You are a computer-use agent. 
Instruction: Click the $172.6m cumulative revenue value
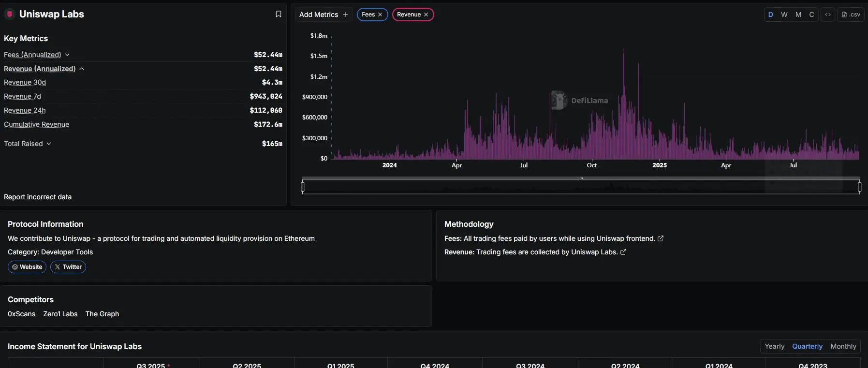coord(268,124)
